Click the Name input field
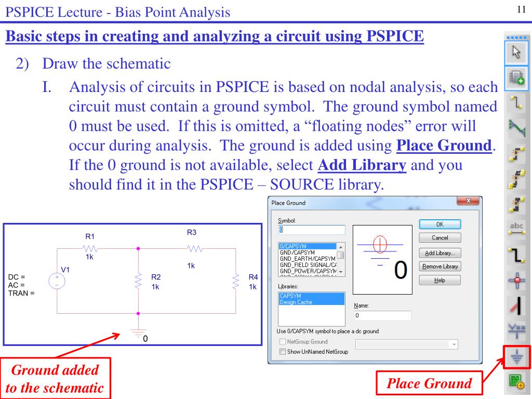Viewport: 532px width, 399px height. pos(382,315)
